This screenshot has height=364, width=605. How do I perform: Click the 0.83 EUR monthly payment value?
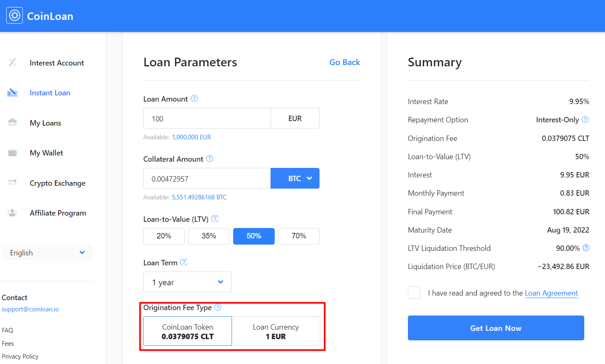pos(575,193)
